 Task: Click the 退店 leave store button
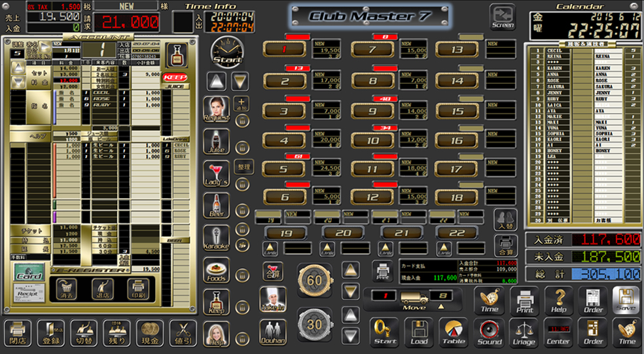click(x=103, y=289)
